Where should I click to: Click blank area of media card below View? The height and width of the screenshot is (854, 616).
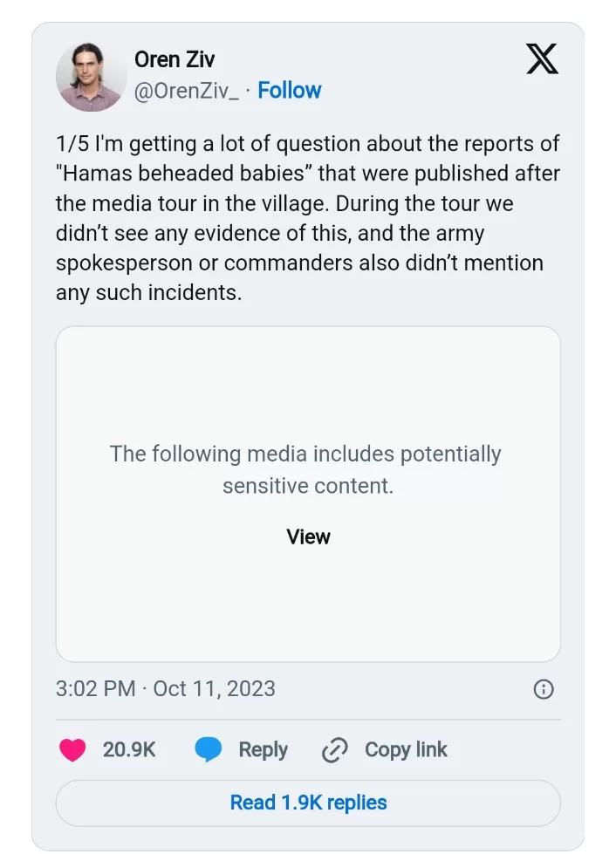(x=308, y=605)
